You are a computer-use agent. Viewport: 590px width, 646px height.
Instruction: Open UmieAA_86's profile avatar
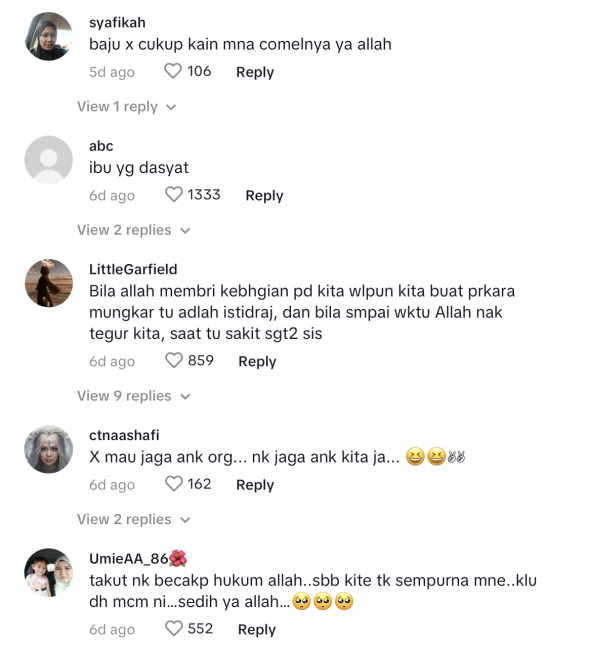pos(49,573)
